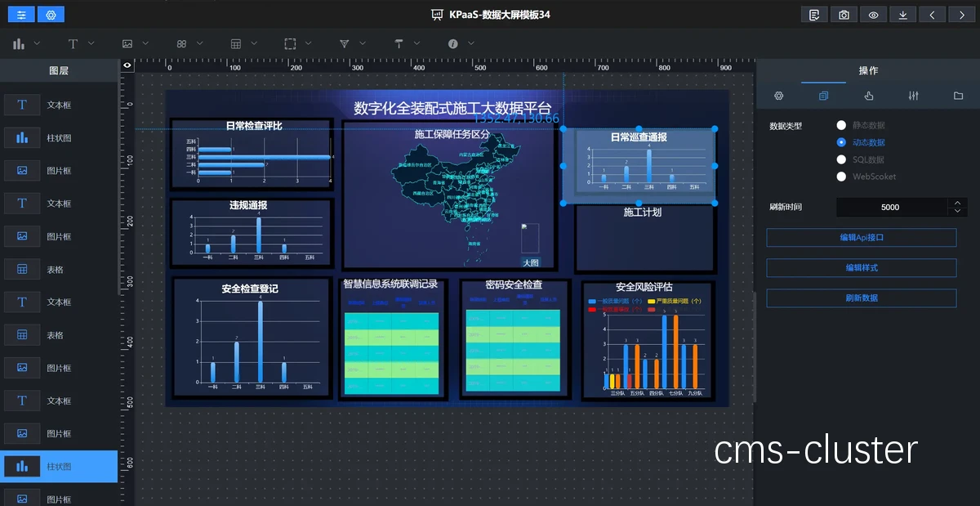Open the sliders adjustment tab in 操作 panel
This screenshot has height=506, width=980.
point(913,96)
